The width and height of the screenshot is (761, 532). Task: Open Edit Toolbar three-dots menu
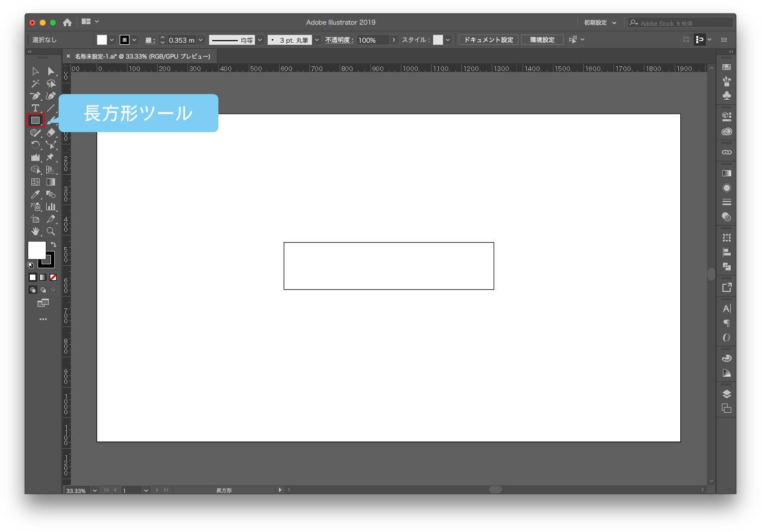pyautogui.click(x=43, y=319)
